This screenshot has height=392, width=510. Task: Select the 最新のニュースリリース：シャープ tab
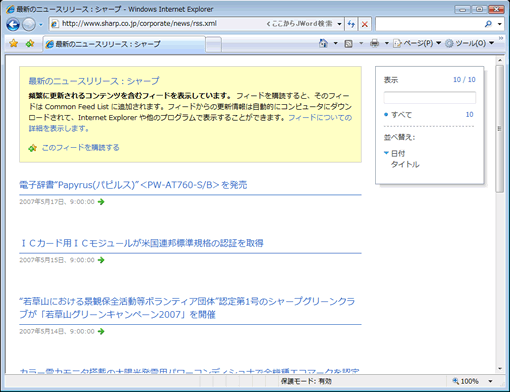pyautogui.click(x=124, y=44)
